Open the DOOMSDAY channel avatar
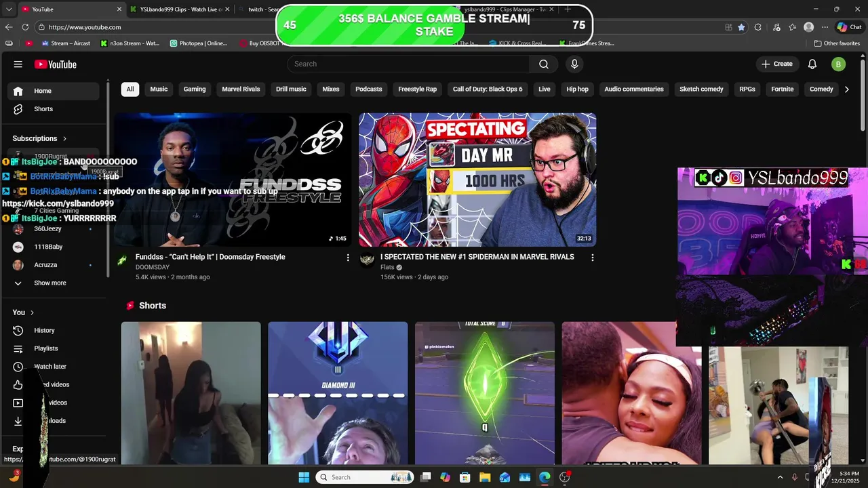The height and width of the screenshot is (488, 868). coord(122,260)
